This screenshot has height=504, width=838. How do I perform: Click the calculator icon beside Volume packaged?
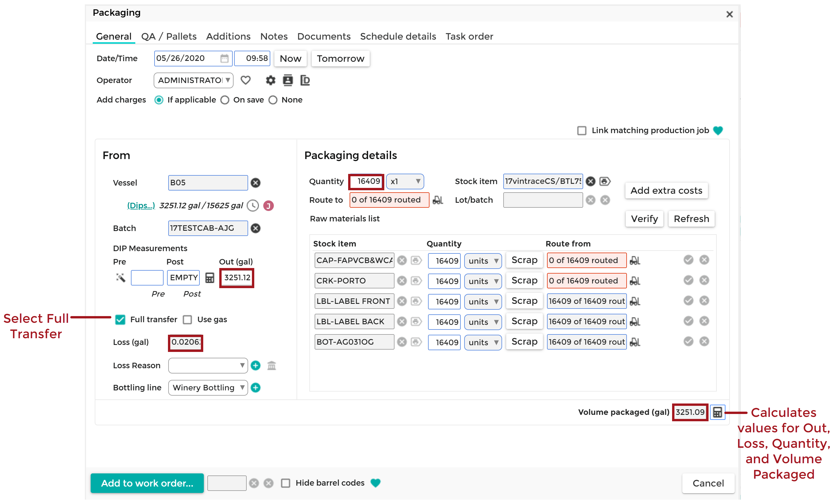click(717, 412)
